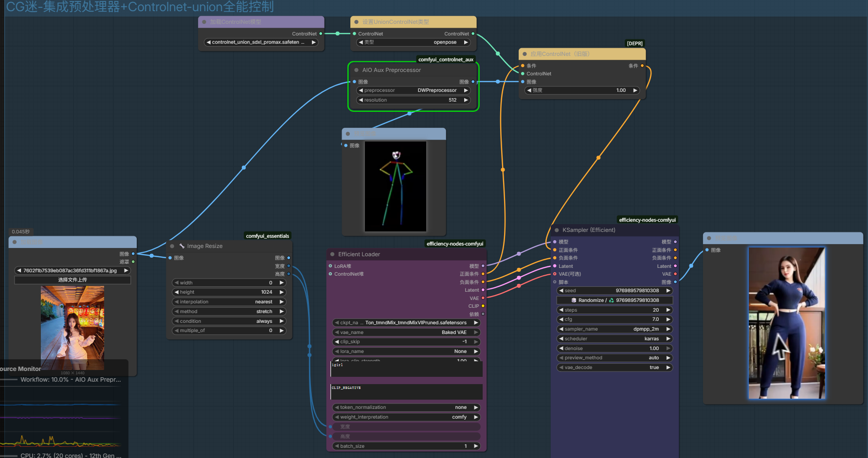Open the vae_name Baked VAE dropdown
This screenshot has width=868, height=458.
pyautogui.click(x=406, y=333)
